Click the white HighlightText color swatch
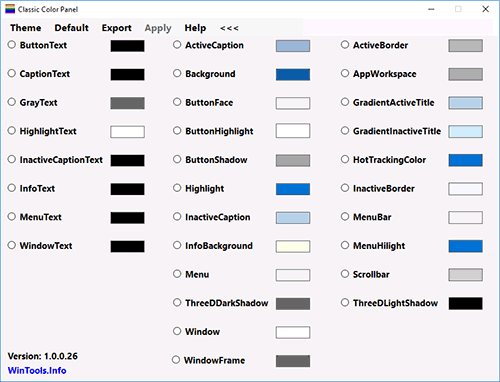 click(x=127, y=132)
